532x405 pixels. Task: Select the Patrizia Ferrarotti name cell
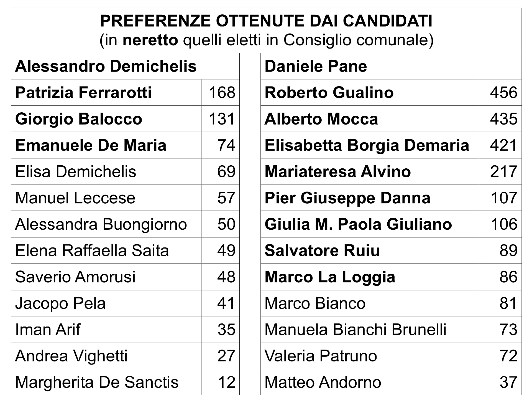tap(106, 92)
